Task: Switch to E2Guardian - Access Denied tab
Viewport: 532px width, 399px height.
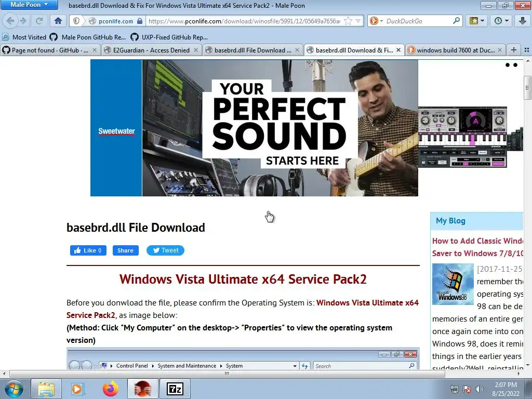Action: tap(151, 50)
